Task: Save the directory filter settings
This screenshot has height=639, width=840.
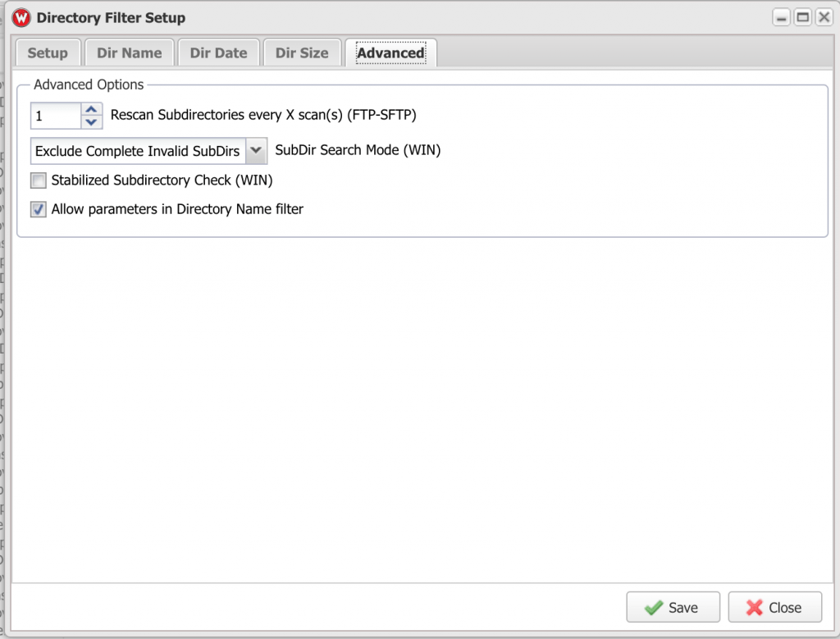Action: point(673,607)
